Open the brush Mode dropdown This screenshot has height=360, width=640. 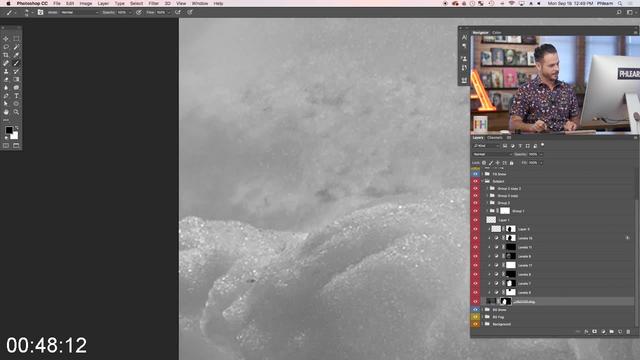point(80,13)
